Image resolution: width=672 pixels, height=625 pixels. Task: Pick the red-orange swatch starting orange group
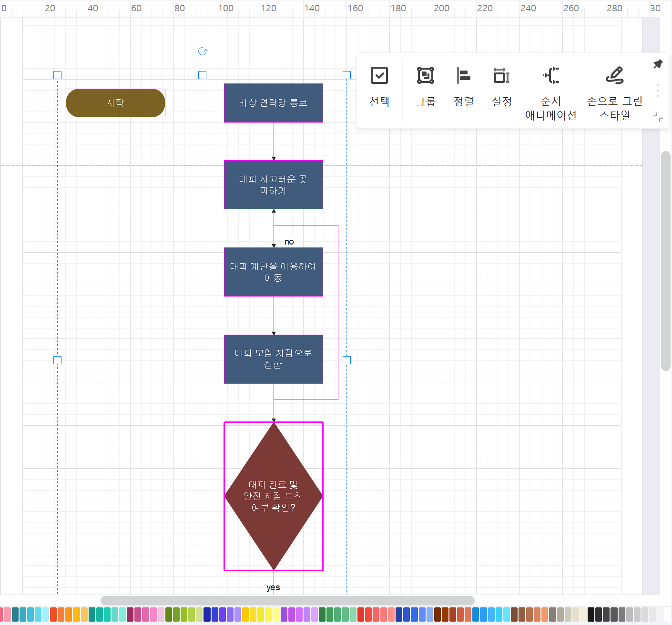53,614
